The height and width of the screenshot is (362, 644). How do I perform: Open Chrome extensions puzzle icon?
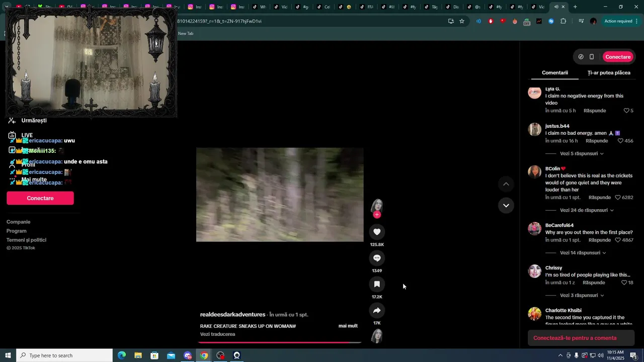(563, 21)
